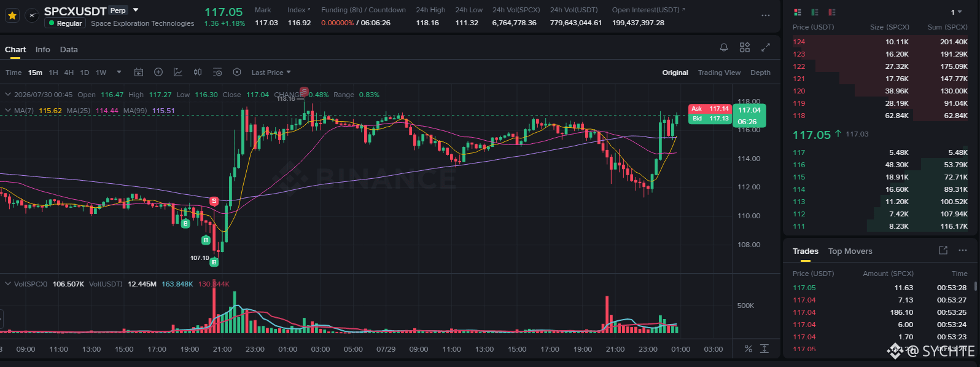
Task: Show both bids and asks order book
Action: [798, 12]
